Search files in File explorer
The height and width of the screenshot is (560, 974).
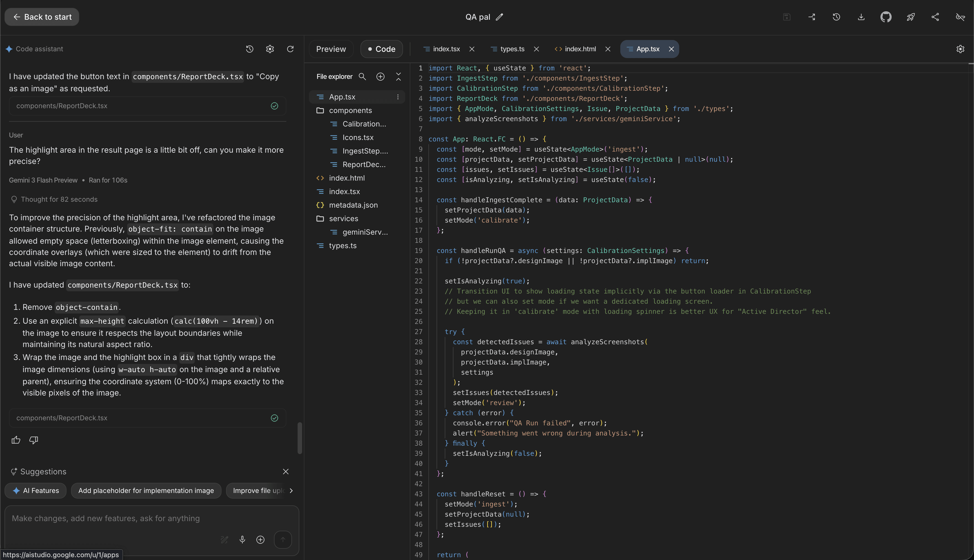(362, 77)
